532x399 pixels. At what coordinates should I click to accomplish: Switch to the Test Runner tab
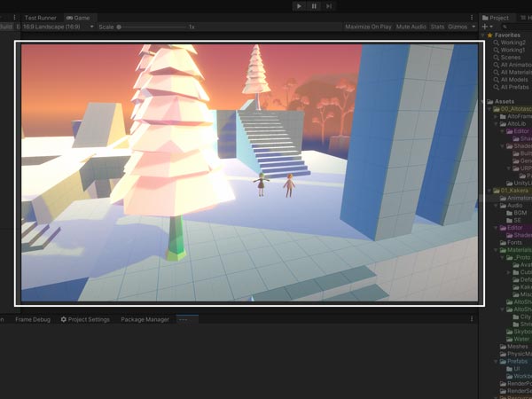coord(40,17)
